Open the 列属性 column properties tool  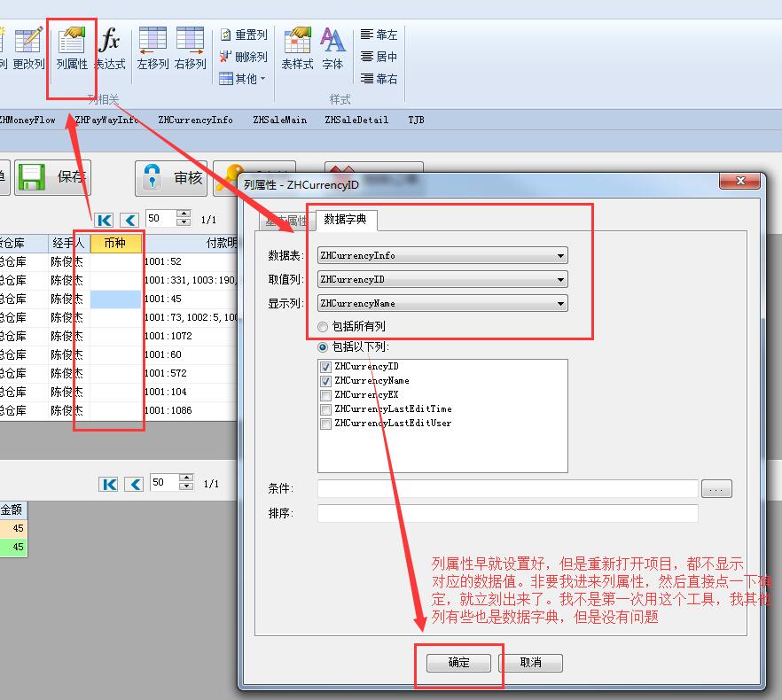(x=72, y=48)
